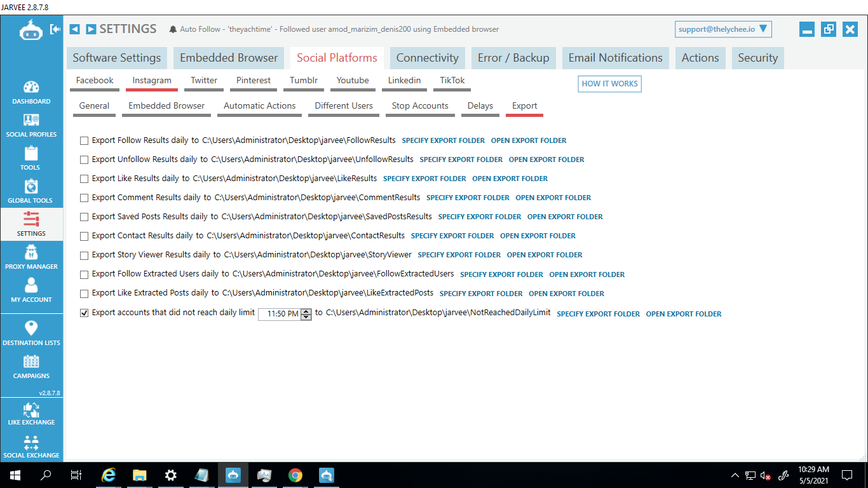
Task: Enable Export Comment Results daily
Action: (x=84, y=198)
